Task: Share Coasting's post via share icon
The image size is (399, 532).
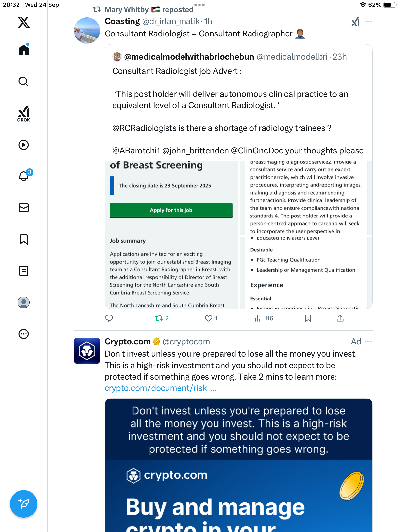Action: [340, 318]
